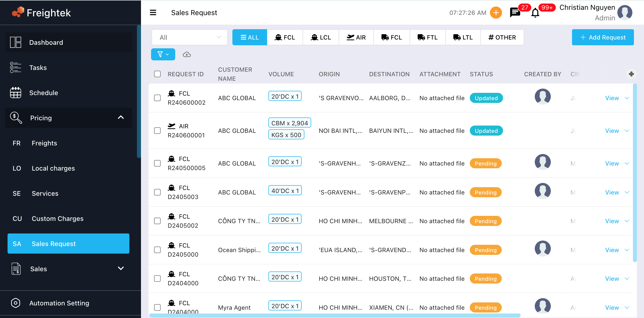Select checkbox for request R240600002
Viewport: 644px width, 318px height.
tap(157, 98)
